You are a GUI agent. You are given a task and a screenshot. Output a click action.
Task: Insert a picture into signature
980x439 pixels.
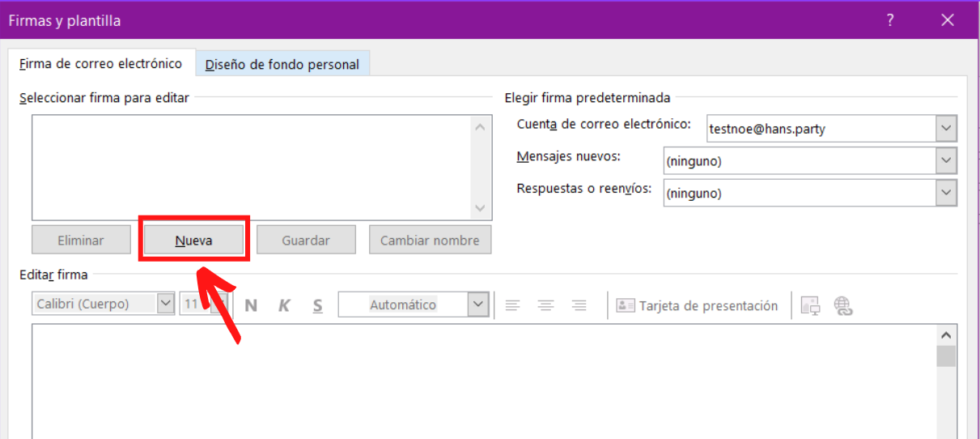[810, 305]
